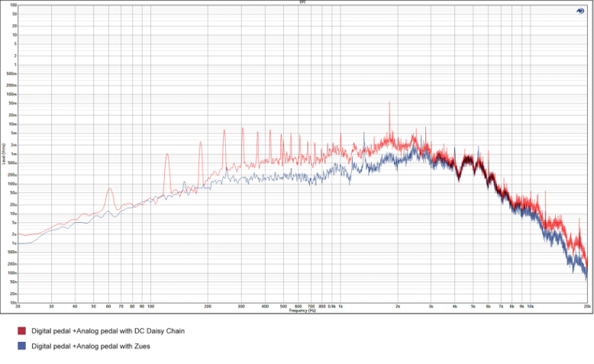The image size is (594, 364).
Task: Click the red legend color swatch
Action: [22, 331]
